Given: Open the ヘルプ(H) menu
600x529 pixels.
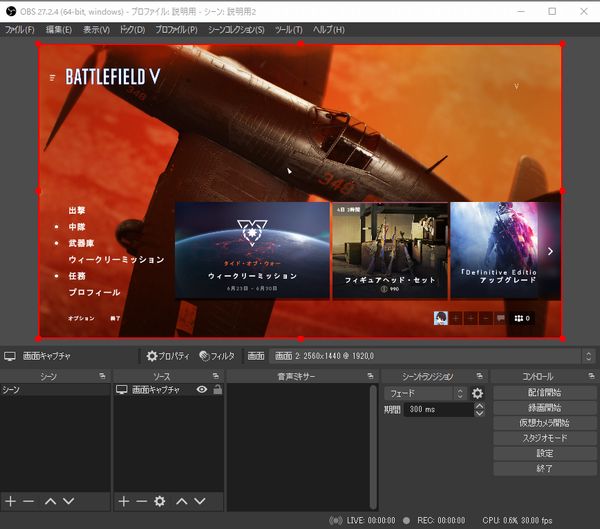Looking at the screenshot, I should (329, 30).
